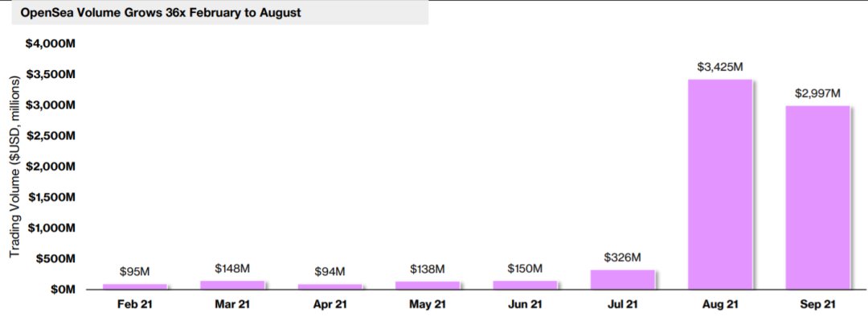Click the $2,997M data label
Viewport: 868px width, 317px height.
point(817,93)
